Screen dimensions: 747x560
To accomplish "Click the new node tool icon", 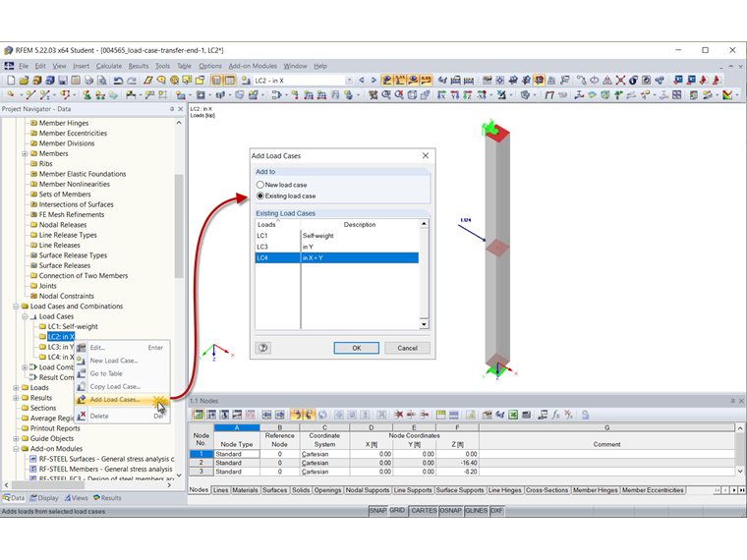I will pyautogui.click(x=11, y=94).
